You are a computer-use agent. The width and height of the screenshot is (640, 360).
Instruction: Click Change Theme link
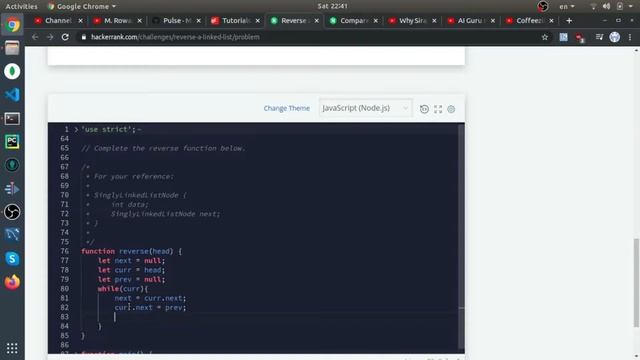[287, 108]
